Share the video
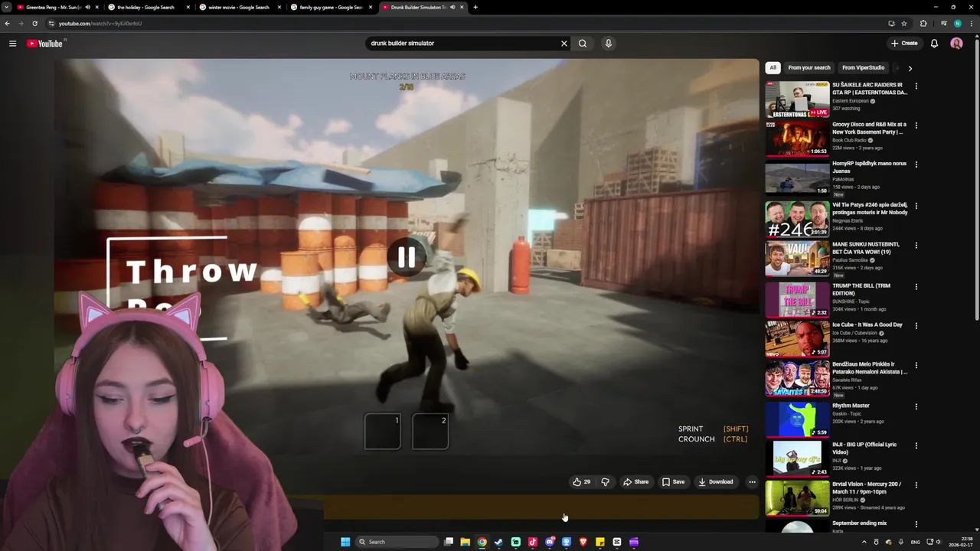Screen dimensions: 980x551 click(636, 482)
